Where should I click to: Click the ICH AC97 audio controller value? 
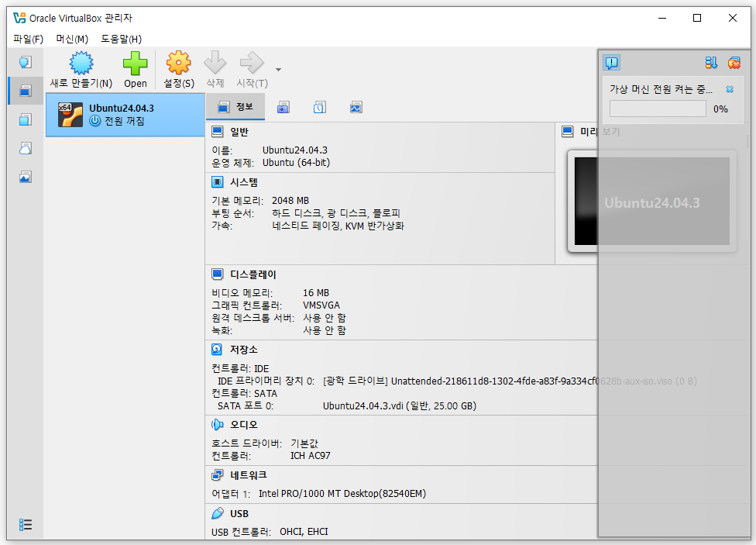point(311,456)
